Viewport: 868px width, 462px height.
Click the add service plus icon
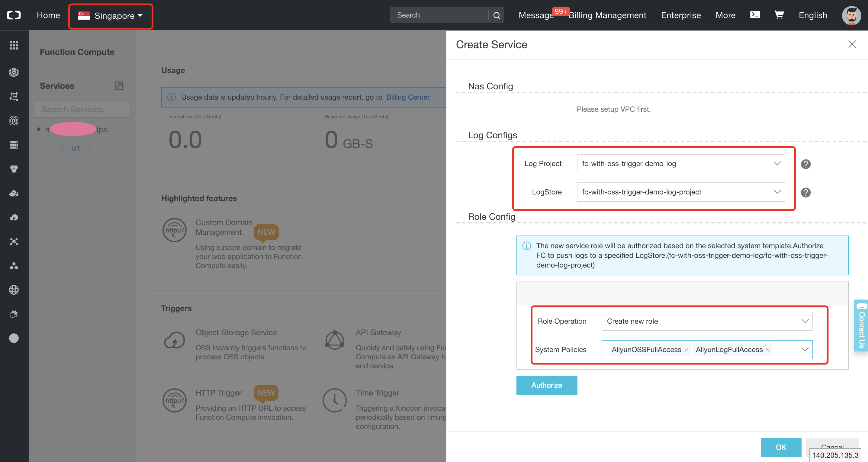pos(103,86)
